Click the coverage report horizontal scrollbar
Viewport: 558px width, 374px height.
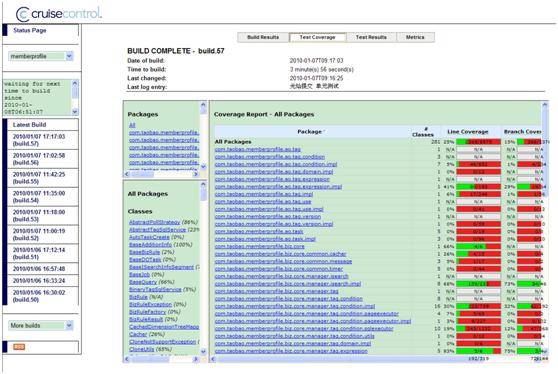(377, 359)
